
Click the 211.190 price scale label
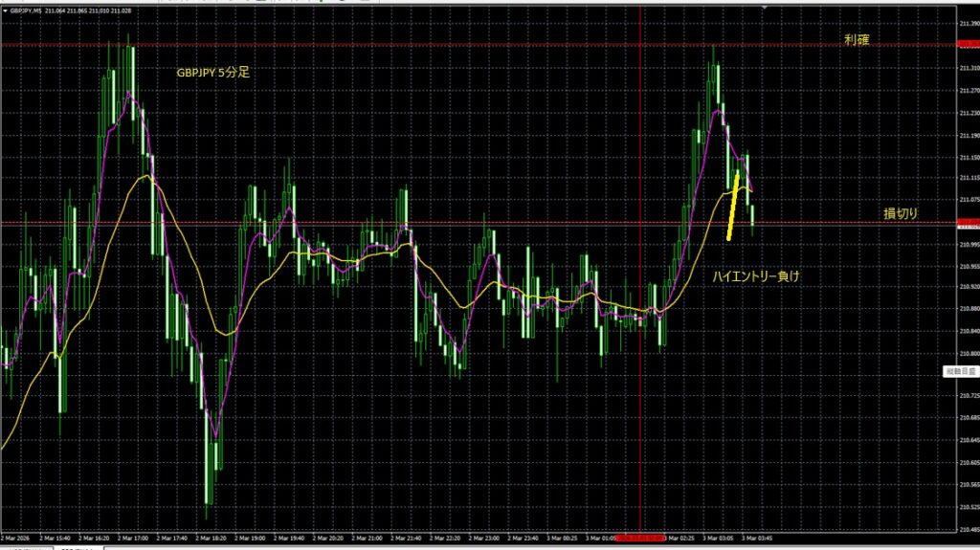point(969,135)
